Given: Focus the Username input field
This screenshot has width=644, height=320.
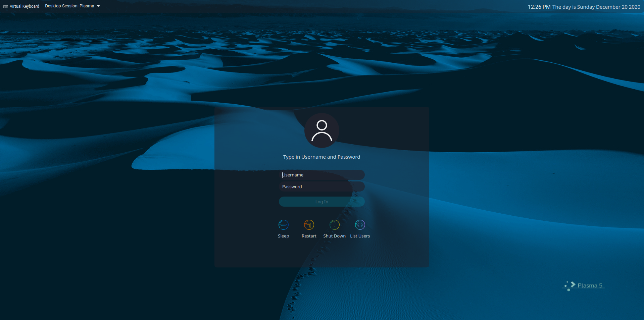Looking at the screenshot, I should (321, 175).
